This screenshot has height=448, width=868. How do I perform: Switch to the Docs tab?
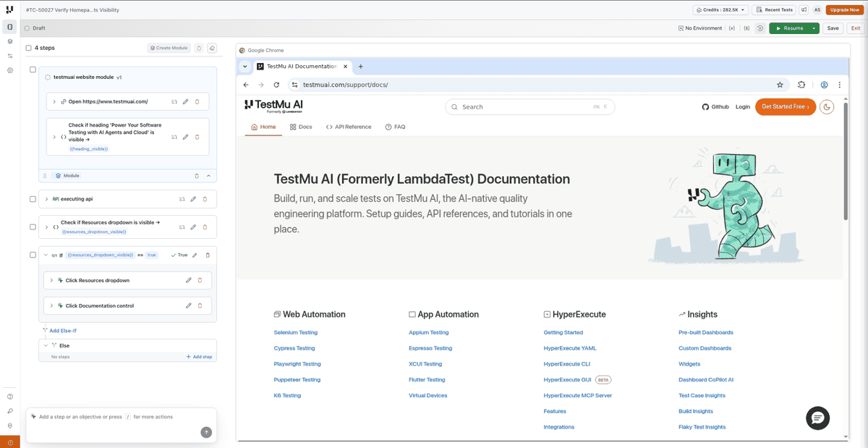point(301,127)
